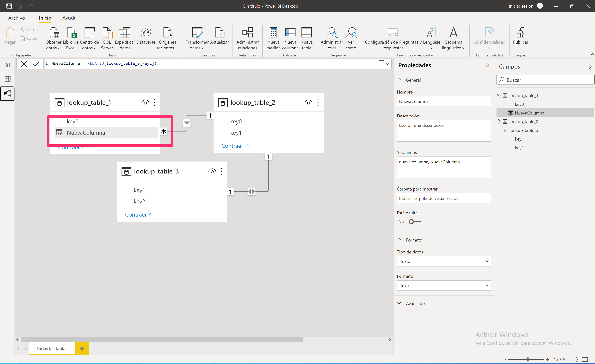
Task: Click the Redo arrow icon
Action: pyautogui.click(x=31, y=6)
